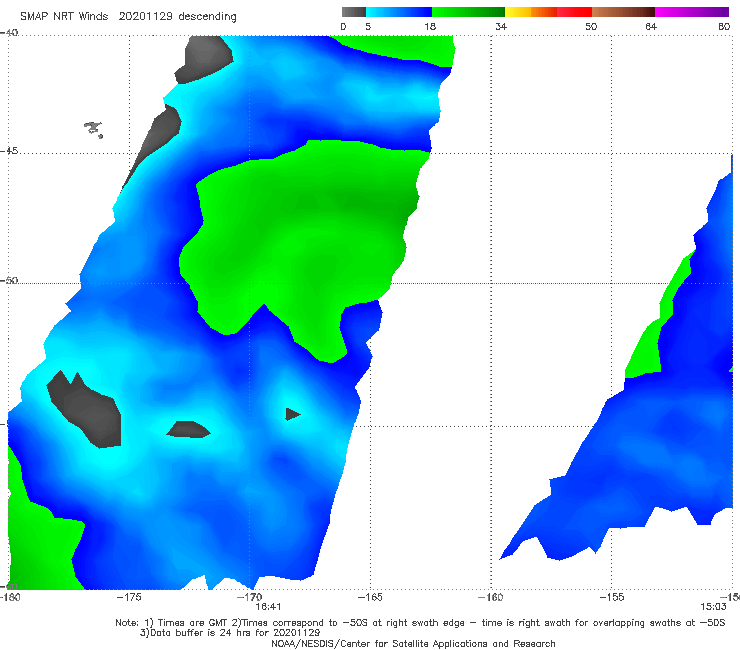Click the brown 50–64 color bar segment

click(x=623, y=12)
